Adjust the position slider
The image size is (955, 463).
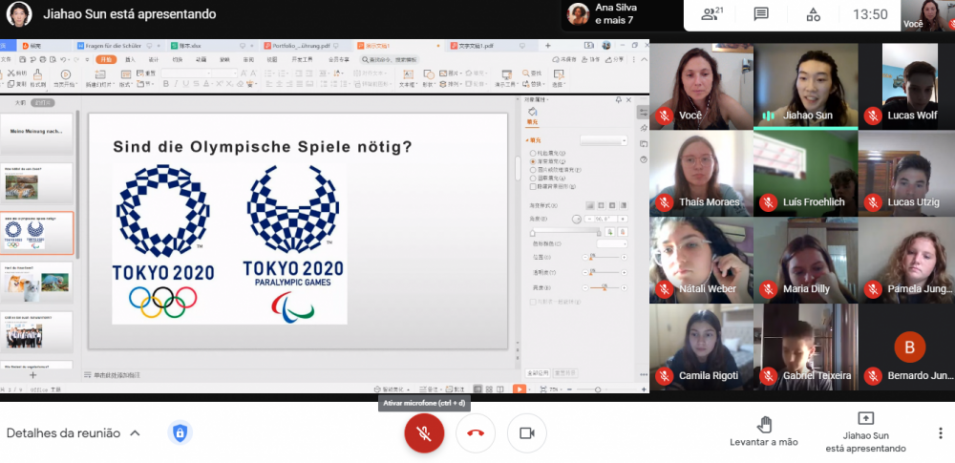(x=605, y=258)
